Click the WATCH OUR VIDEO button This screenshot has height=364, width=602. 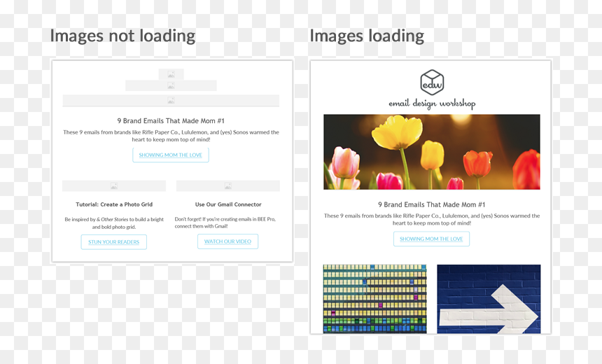tap(227, 241)
